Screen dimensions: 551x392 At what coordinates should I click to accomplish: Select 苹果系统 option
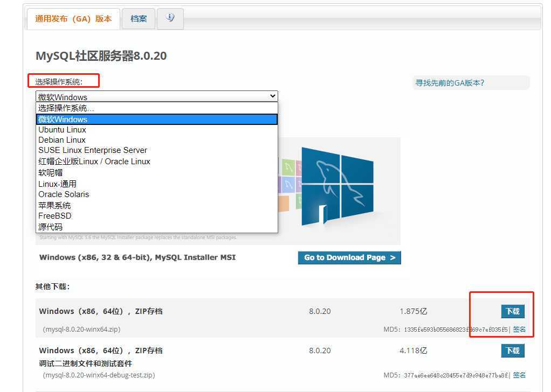(157, 205)
